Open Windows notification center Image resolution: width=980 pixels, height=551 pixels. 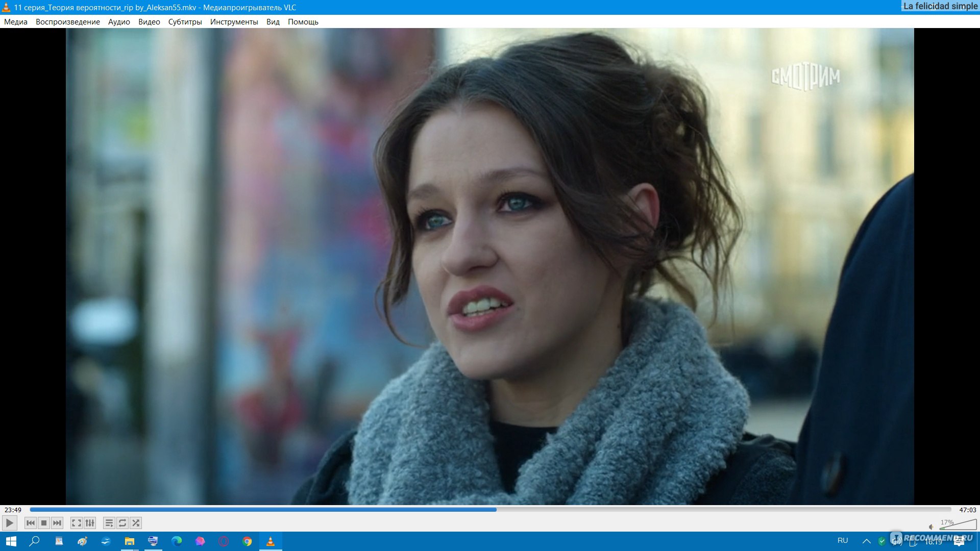point(960,541)
